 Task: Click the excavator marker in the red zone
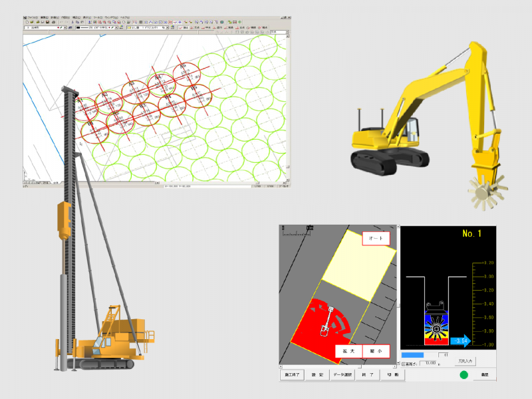(x=325, y=330)
